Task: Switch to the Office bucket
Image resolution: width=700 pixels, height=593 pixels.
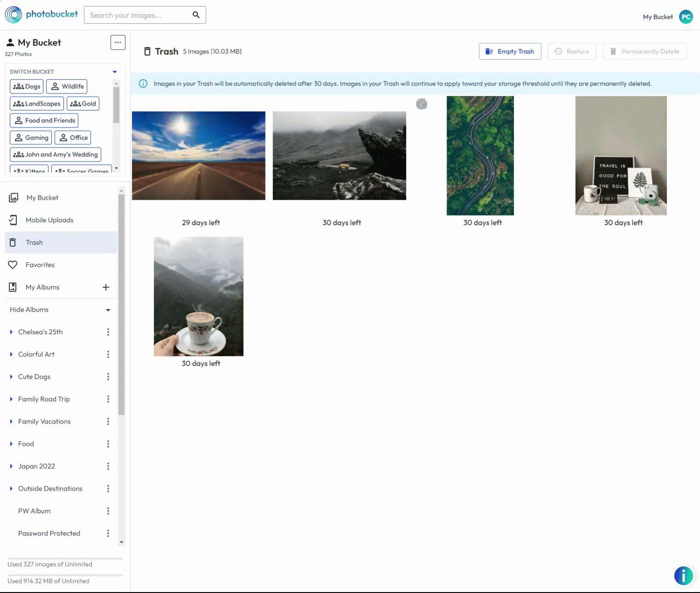Action: click(x=73, y=138)
